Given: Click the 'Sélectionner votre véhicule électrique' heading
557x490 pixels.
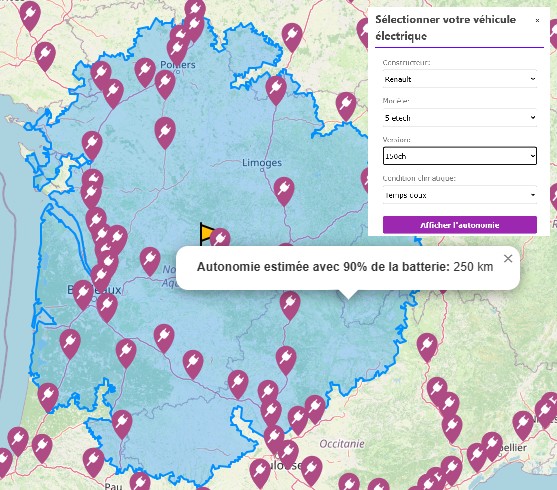Looking at the screenshot, I should tap(445, 28).
